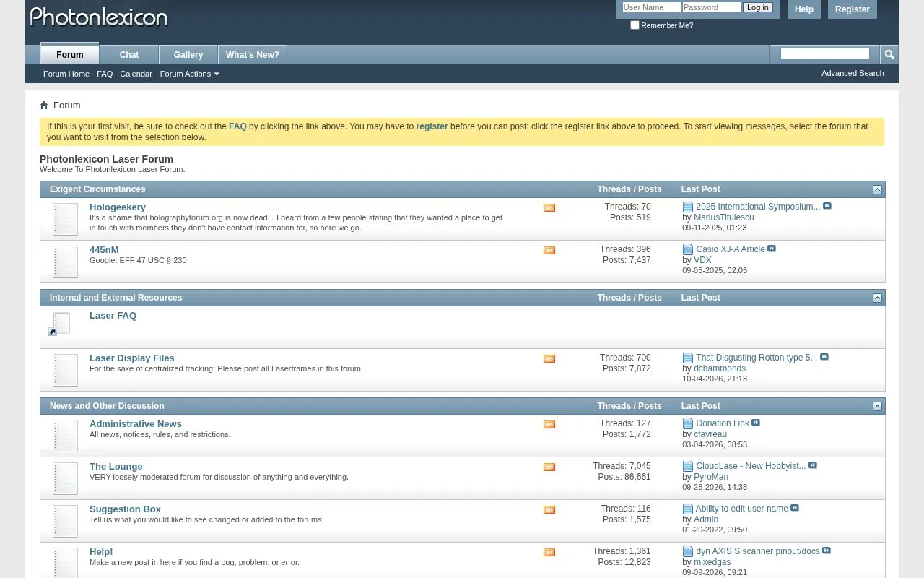The image size is (924, 578).
Task: Open user profile link MariusTitulescu
Action: click(724, 217)
